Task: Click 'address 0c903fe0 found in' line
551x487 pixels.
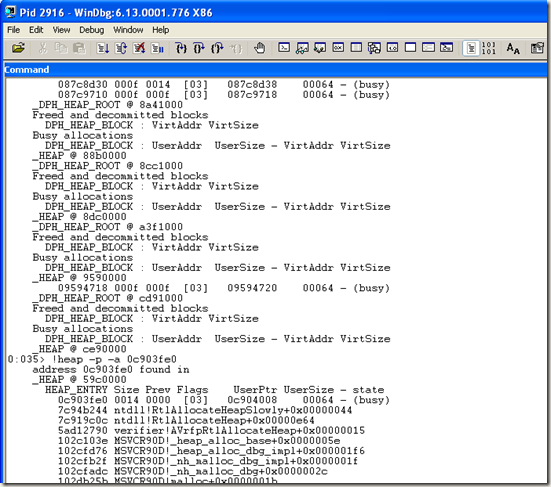Action: click(x=111, y=370)
